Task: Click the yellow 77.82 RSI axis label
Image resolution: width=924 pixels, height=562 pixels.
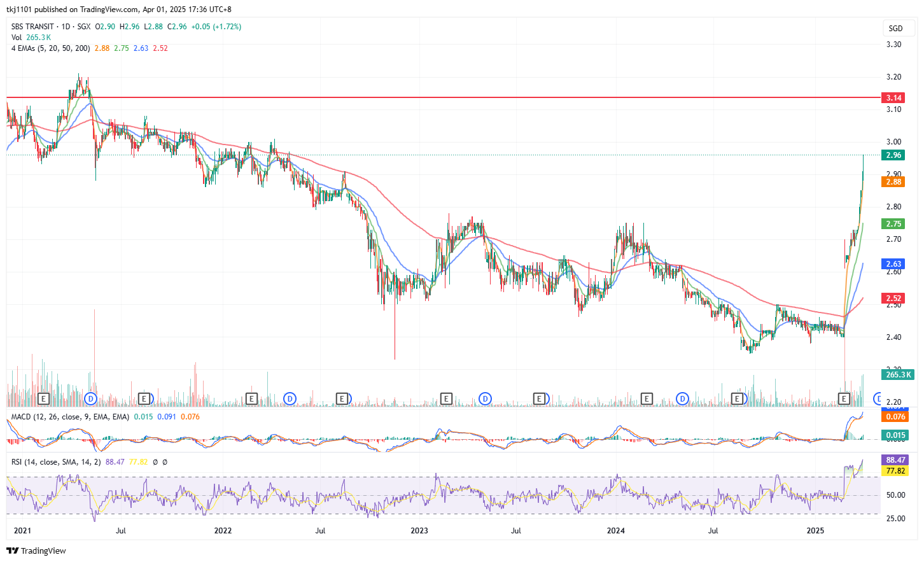Action: point(895,471)
